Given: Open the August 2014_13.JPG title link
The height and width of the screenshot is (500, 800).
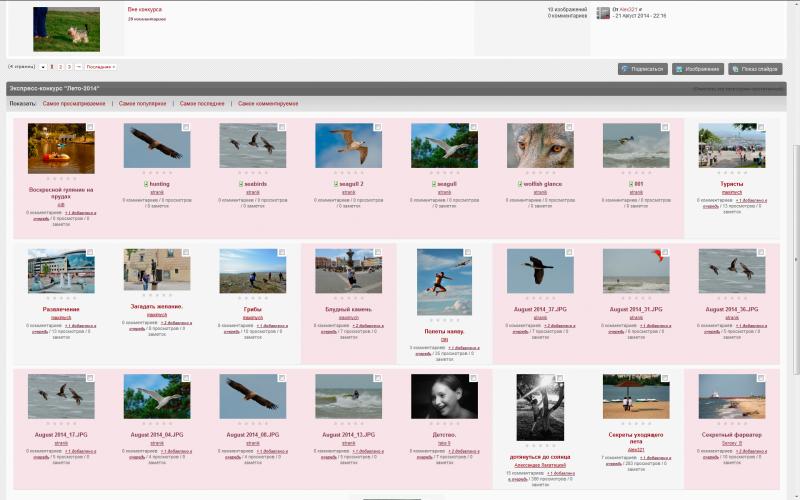Looking at the screenshot, I should coord(348,435).
